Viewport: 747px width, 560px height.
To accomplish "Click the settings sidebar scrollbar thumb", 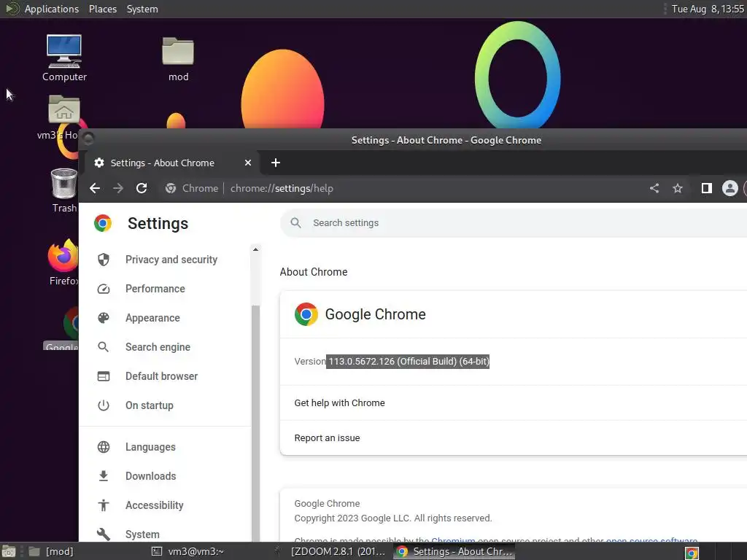I will [255, 423].
